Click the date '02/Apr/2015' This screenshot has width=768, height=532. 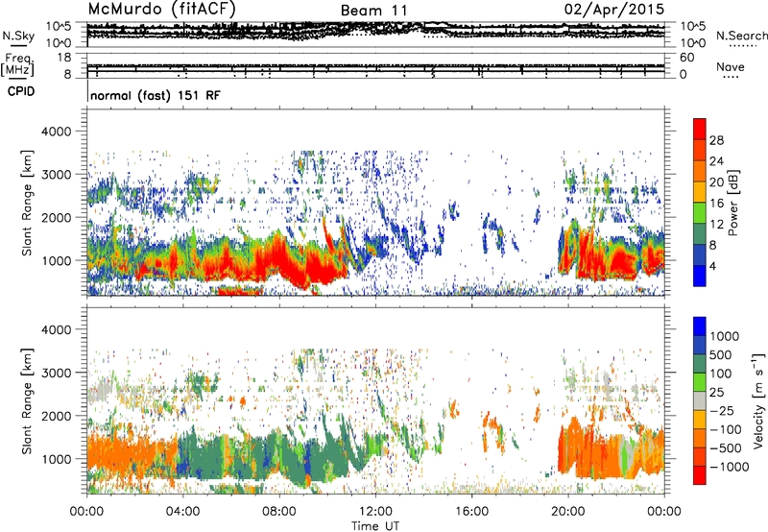(x=614, y=10)
